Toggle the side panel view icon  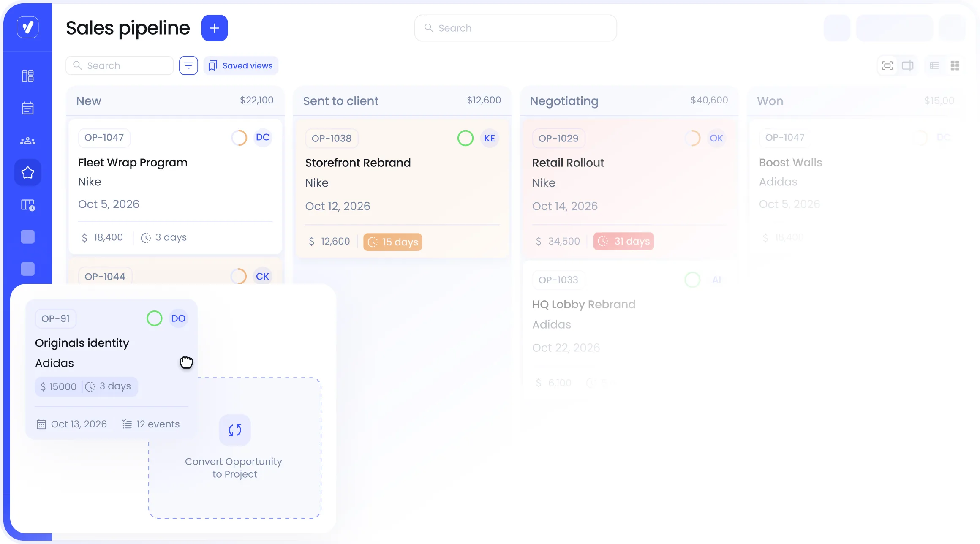(908, 65)
